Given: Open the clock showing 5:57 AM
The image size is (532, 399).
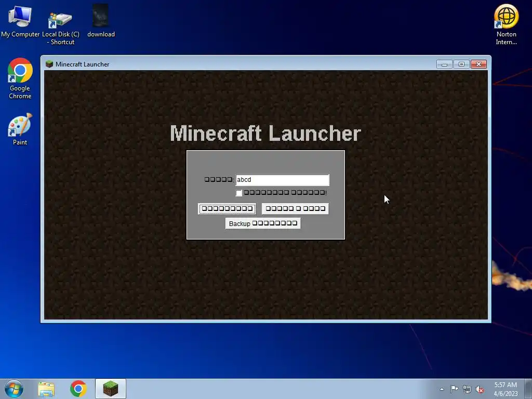Looking at the screenshot, I should pos(506,389).
